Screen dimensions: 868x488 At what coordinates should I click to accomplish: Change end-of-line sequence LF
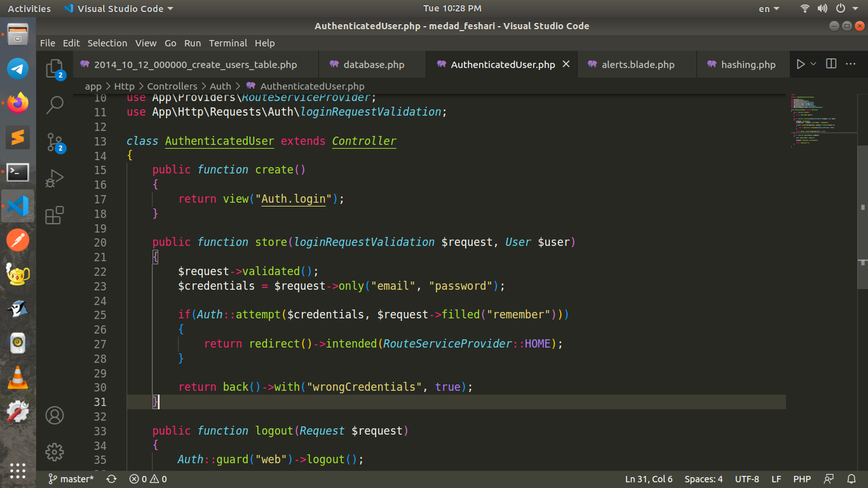(x=776, y=479)
